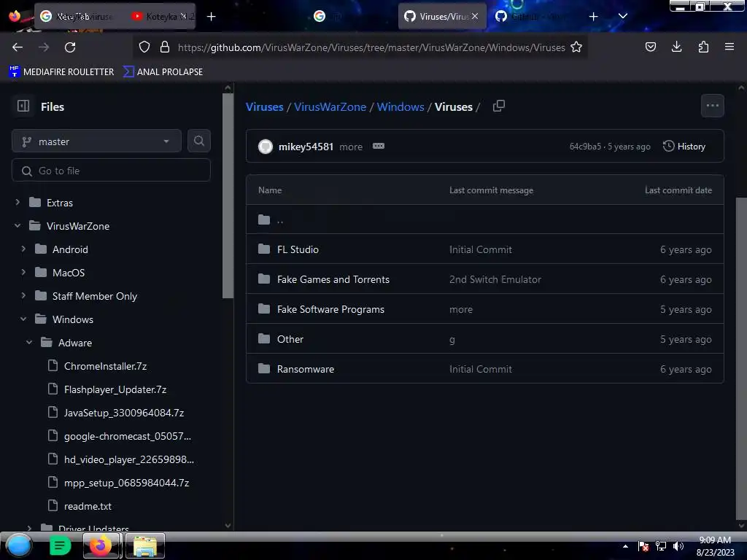The height and width of the screenshot is (560, 747).
Task: Open mikey54581 profile link
Action: click(x=306, y=147)
